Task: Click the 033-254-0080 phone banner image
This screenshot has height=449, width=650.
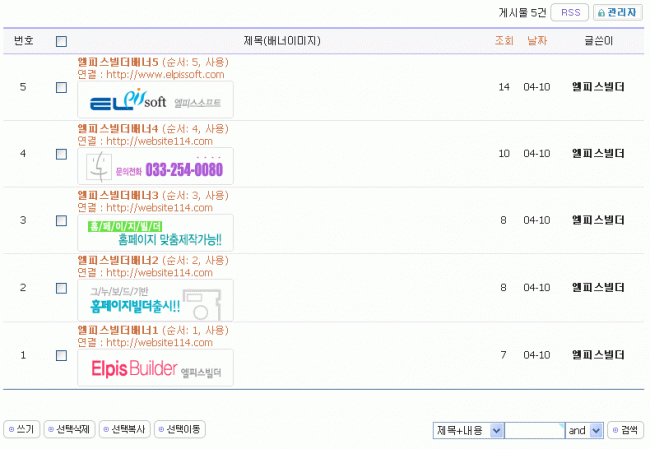Action: (x=155, y=166)
